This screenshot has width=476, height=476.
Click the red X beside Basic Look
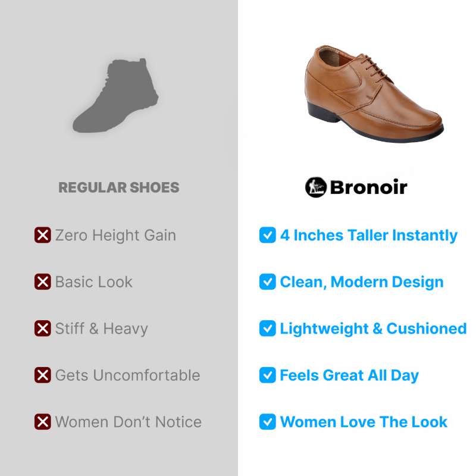pos(42,281)
